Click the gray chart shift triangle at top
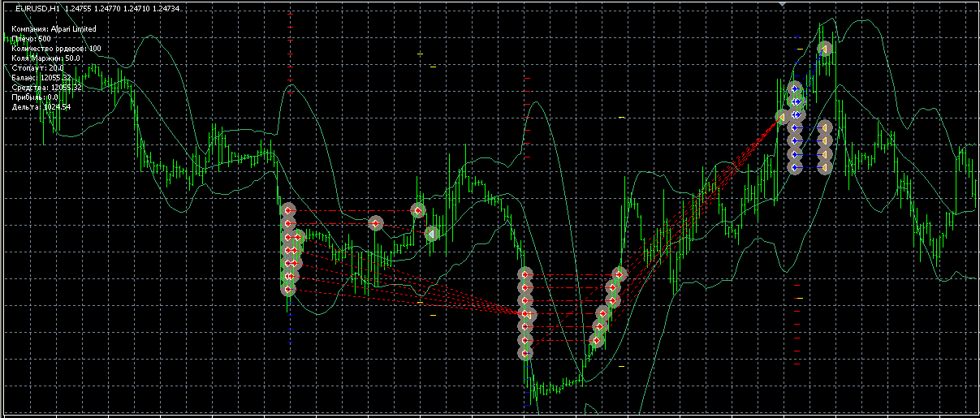This screenshot has width=980, height=418. click(782, 4)
